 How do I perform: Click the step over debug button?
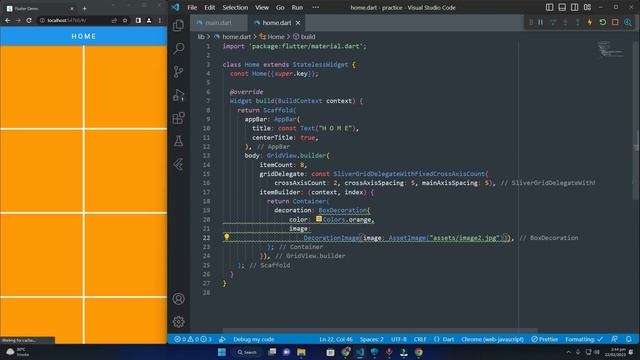[553, 22]
